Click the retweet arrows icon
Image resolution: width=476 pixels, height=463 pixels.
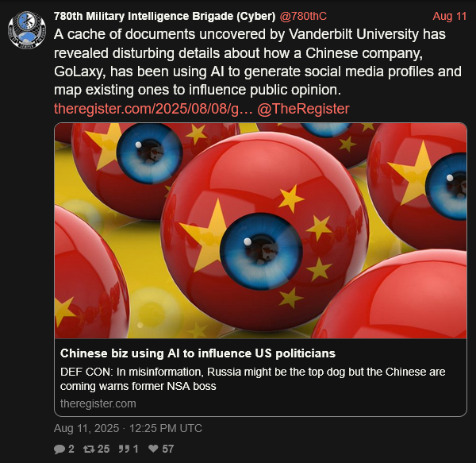pos(89,449)
